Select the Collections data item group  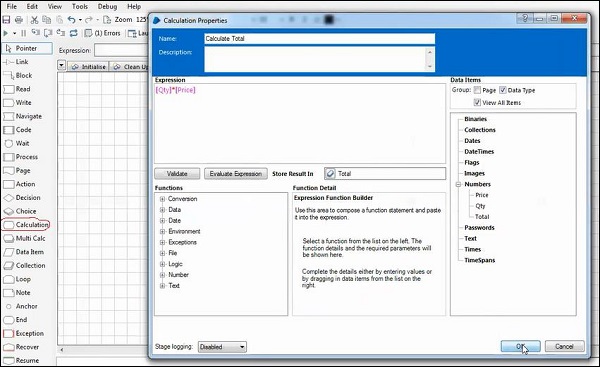pyautogui.click(x=480, y=130)
